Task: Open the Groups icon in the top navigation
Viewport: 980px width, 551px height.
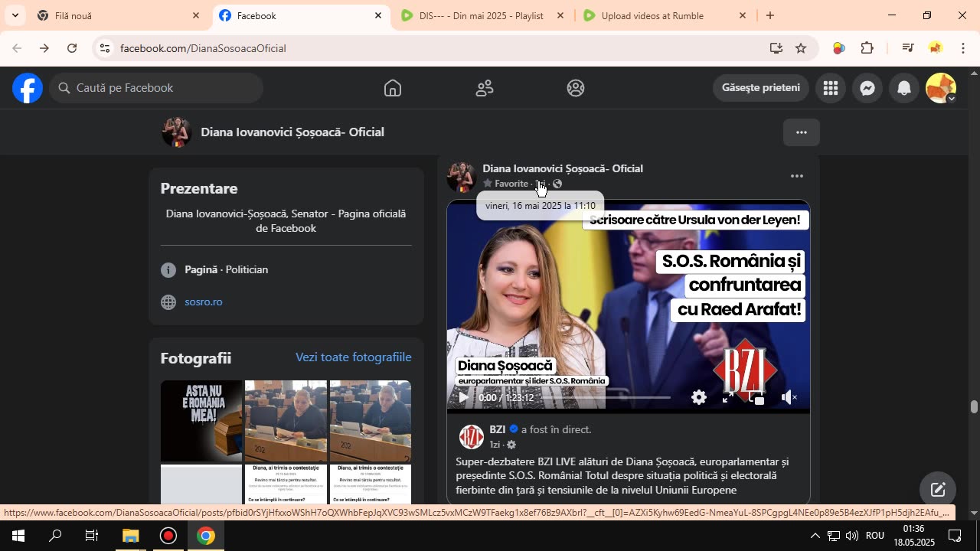Action: pyautogui.click(x=576, y=88)
